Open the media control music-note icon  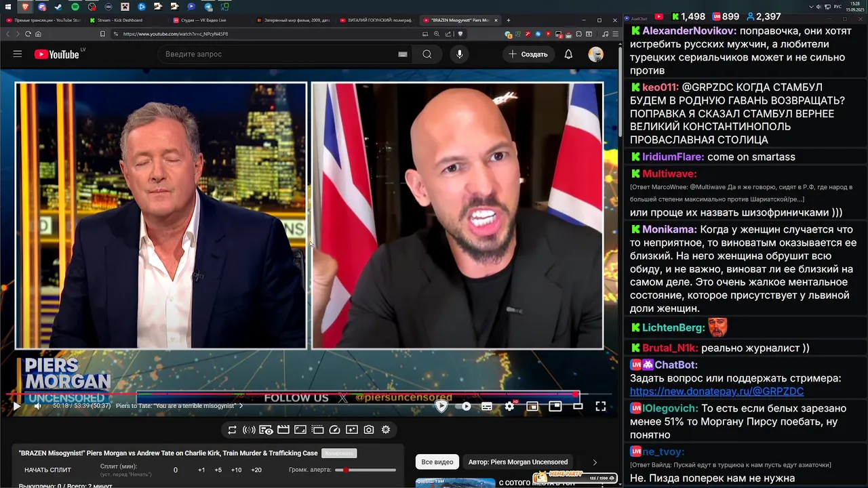point(605,34)
